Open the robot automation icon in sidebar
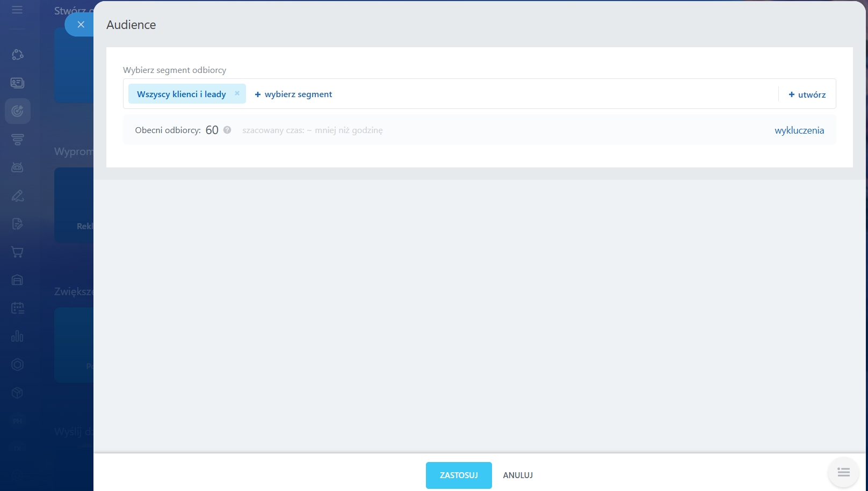Viewport: 868px width, 491px height. (17, 167)
